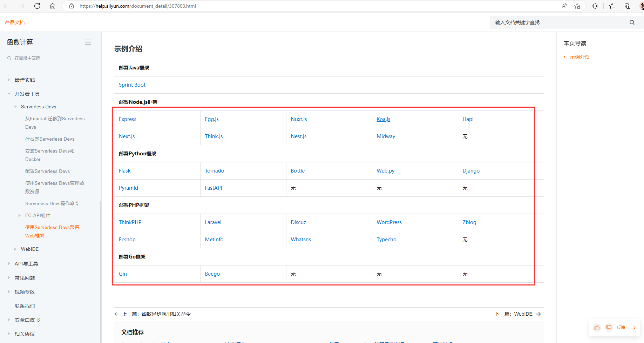
Task: Add page to favorites star icon
Action: pos(577,6)
